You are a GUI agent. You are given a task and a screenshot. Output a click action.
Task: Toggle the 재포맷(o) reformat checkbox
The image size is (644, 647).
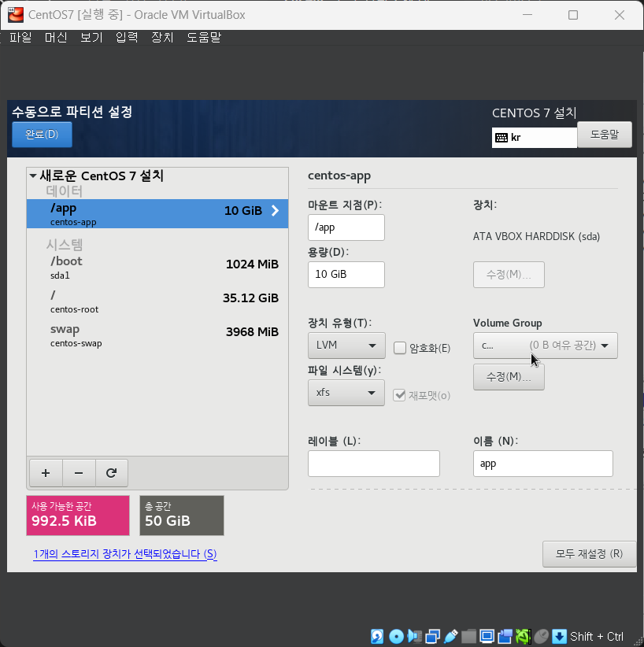399,395
